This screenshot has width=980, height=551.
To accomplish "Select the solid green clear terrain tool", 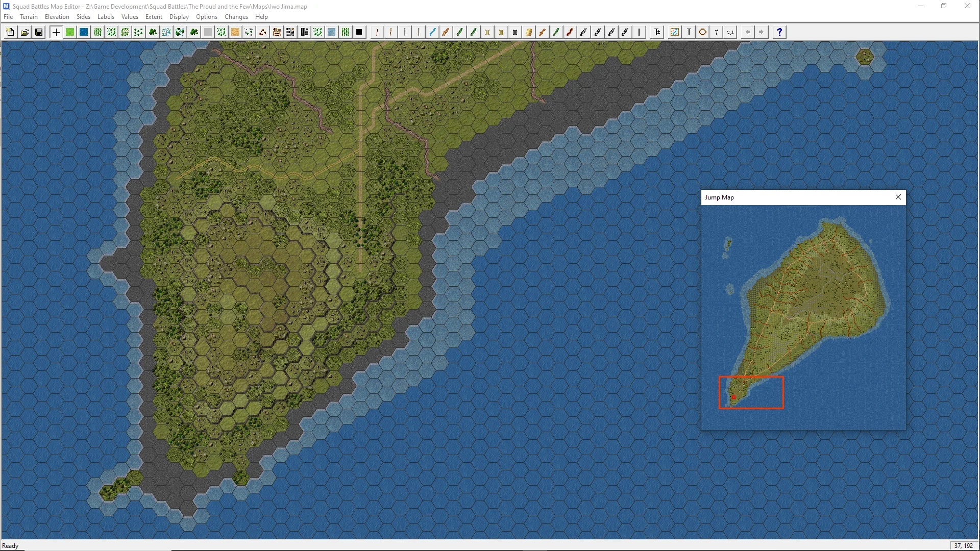I will click(x=70, y=32).
